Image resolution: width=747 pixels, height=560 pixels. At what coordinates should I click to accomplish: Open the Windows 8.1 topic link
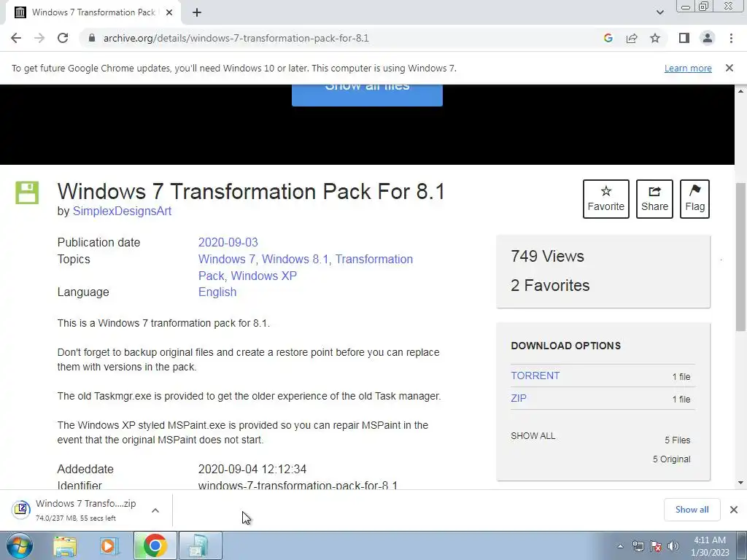(295, 259)
